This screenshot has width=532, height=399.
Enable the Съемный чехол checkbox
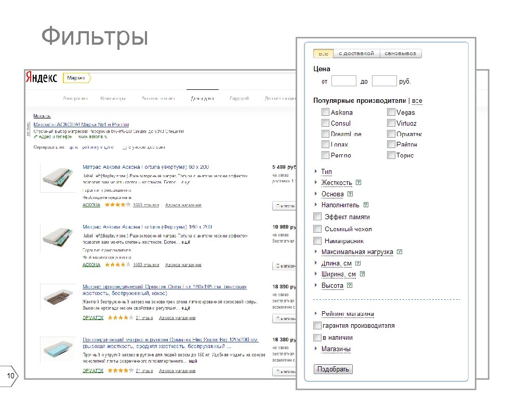(317, 229)
